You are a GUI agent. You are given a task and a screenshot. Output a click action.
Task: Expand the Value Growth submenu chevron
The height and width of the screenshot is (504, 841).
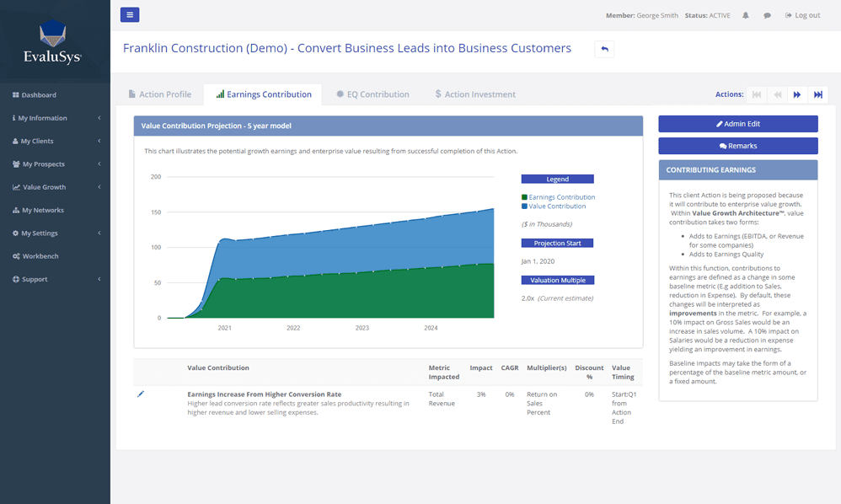(x=99, y=187)
